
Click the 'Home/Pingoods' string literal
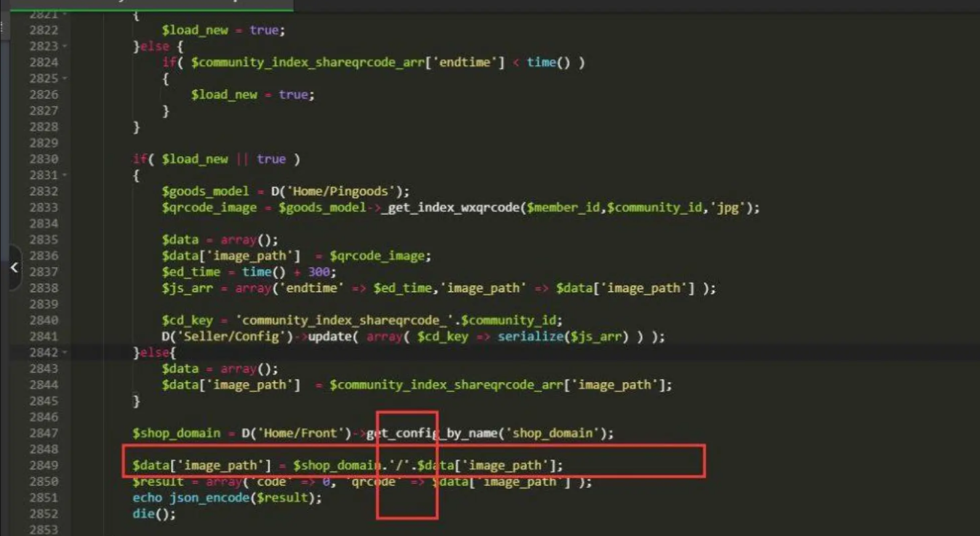[340, 191]
